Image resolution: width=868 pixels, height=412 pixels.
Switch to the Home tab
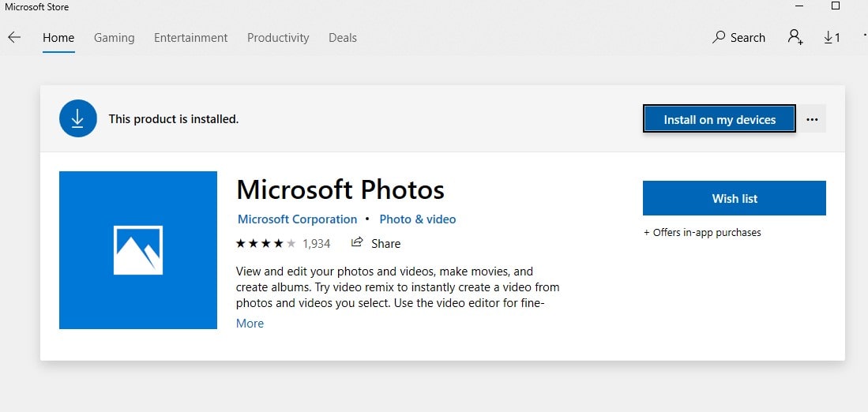point(58,38)
